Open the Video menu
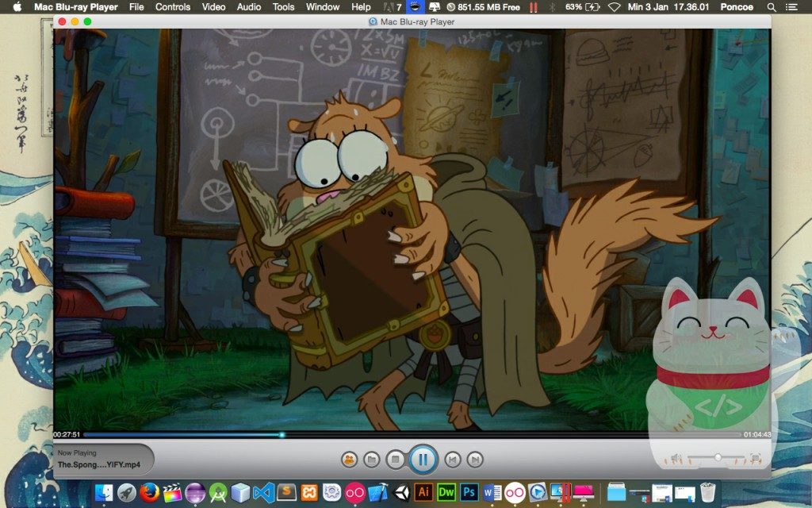 click(x=213, y=7)
